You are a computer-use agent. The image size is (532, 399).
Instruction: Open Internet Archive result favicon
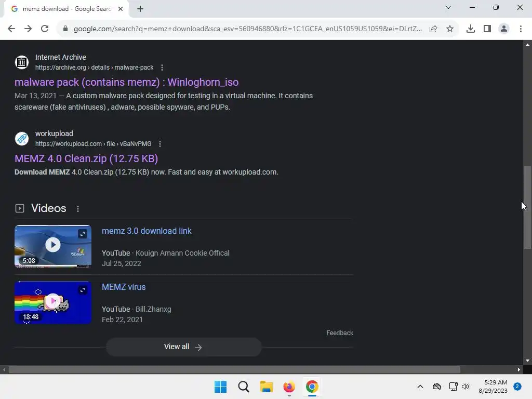pyautogui.click(x=22, y=62)
